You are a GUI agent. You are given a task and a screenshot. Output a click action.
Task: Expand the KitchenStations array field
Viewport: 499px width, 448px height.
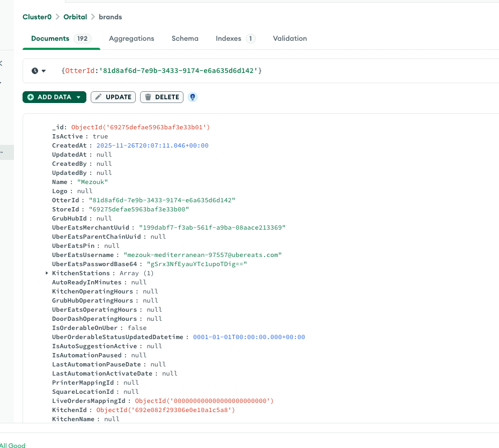(46, 273)
